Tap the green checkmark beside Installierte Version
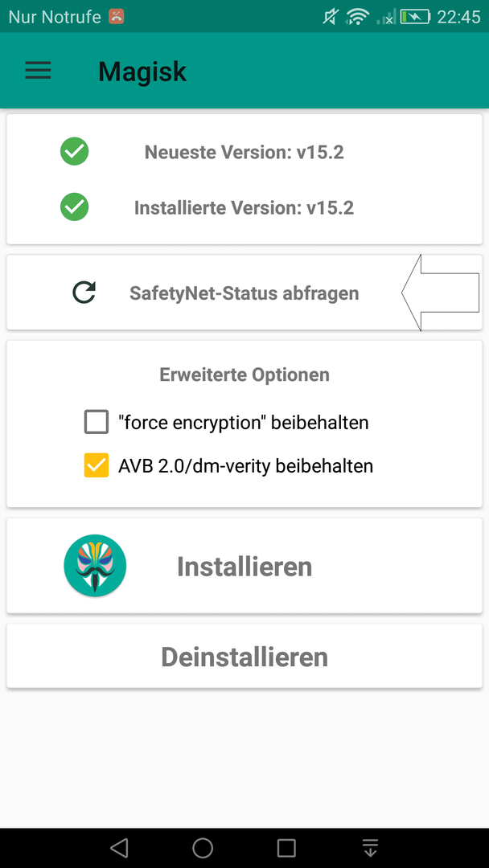The image size is (489, 868). pos(74,207)
